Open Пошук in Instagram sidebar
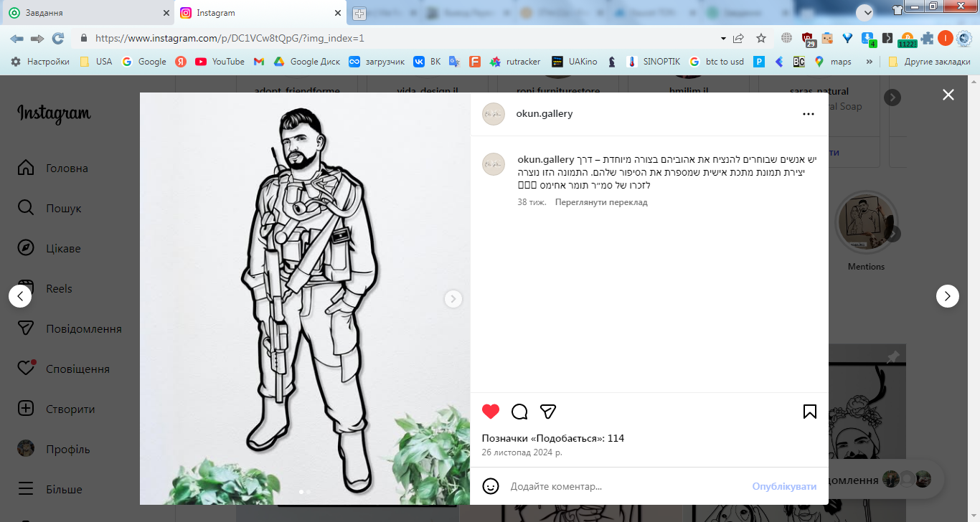This screenshot has height=522, width=980. click(49, 209)
